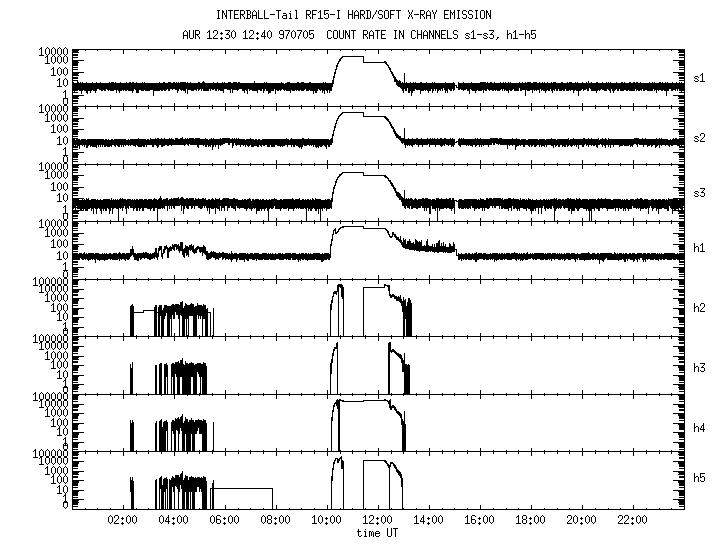
Task: Click the 22:00 time axis label
Action: [632, 520]
